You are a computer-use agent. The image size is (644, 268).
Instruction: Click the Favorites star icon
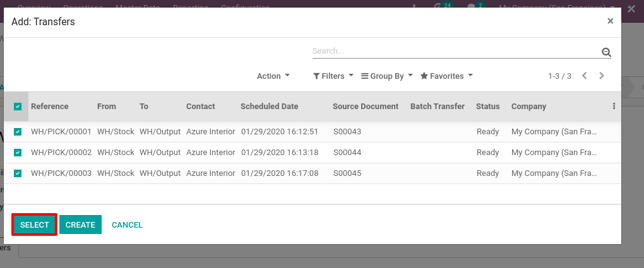point(424,76)
